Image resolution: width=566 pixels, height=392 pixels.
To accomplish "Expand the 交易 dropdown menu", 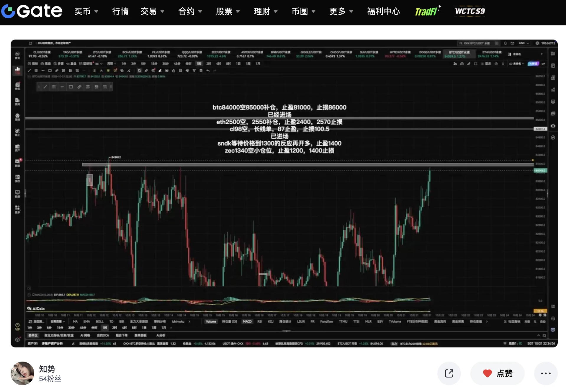I will [152, 12].
